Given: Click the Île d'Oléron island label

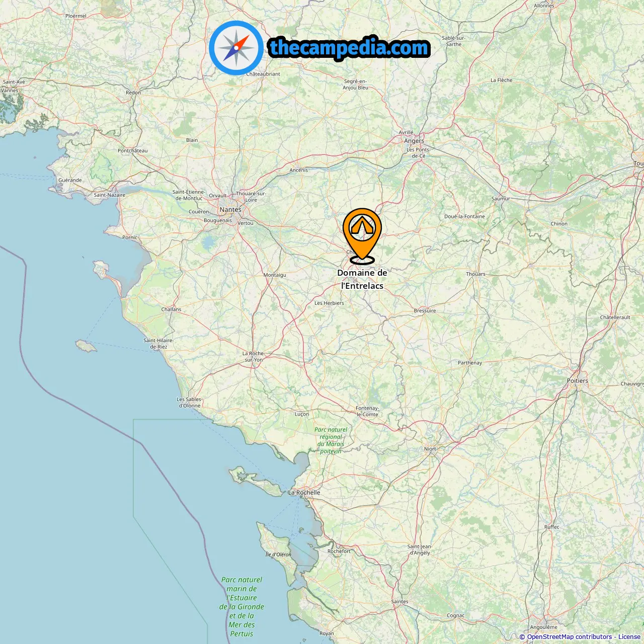Looking at the screenshot, I should [278, 554].
